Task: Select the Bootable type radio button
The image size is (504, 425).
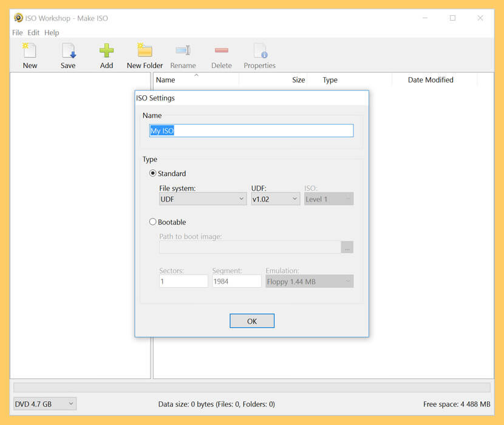Action: [153, 222]
